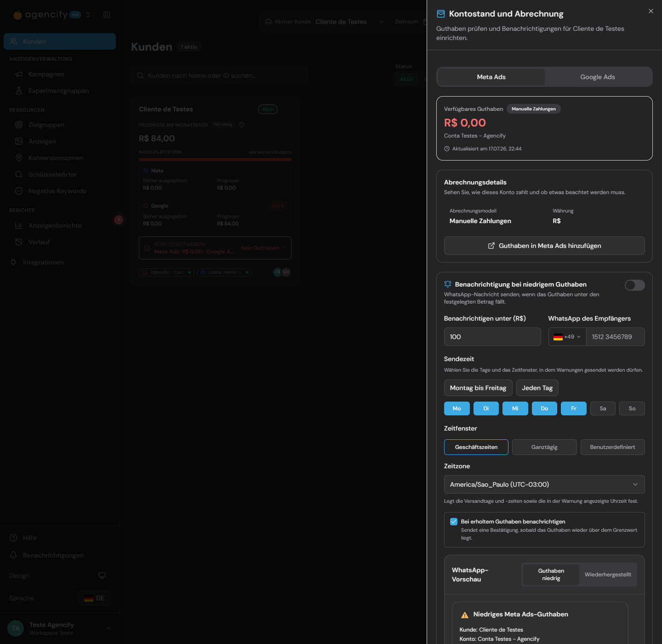Select the Wiederhergestellt preview tab
The width and height of the screenshot is (662, 644).
coord(608,575)
